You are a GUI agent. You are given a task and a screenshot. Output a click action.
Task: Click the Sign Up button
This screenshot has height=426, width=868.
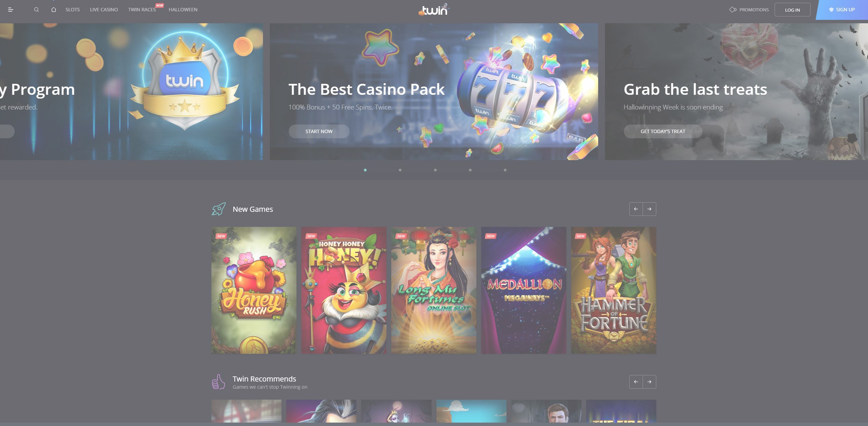[842, 10]
